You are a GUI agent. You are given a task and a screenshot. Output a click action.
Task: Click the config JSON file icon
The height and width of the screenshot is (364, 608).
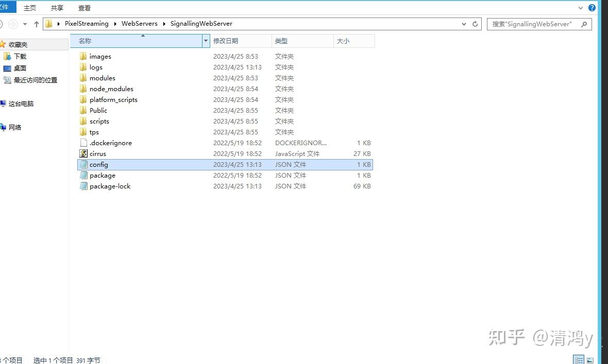[83, 165]
